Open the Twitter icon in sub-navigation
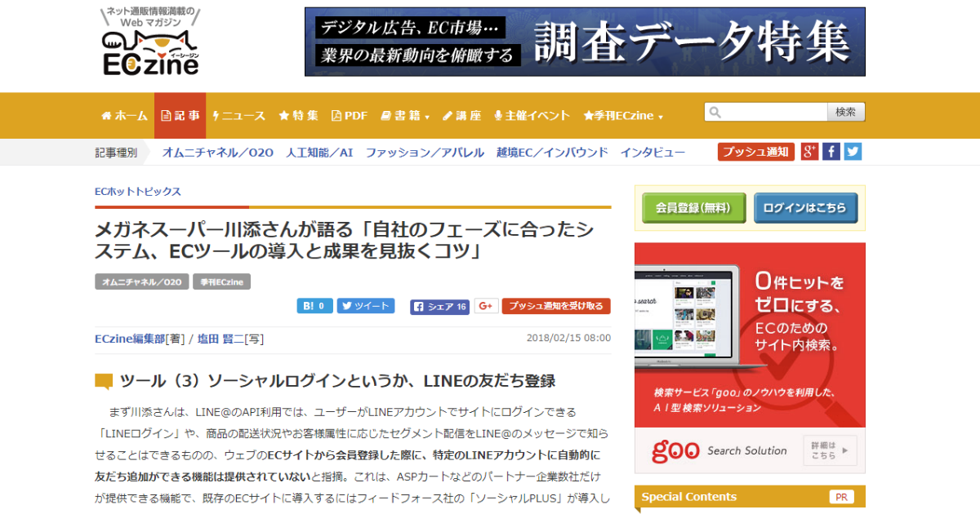This screenshot has height=514, width=980. tap(853, 152)
